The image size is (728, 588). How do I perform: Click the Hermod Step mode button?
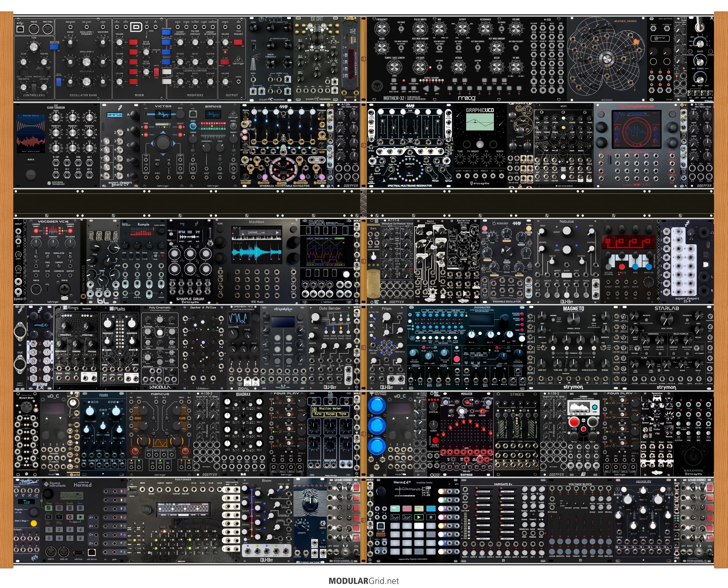point(49,508)
